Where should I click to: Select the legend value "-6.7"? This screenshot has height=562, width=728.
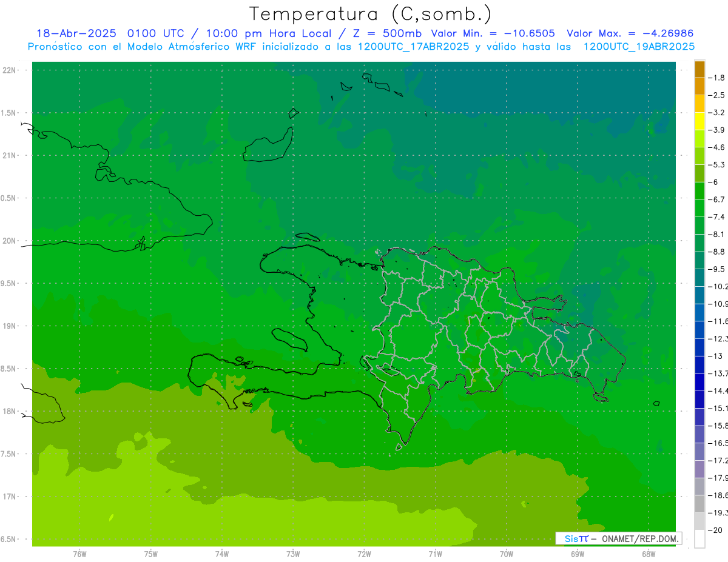pyautogui.click(x=716, y=199)
